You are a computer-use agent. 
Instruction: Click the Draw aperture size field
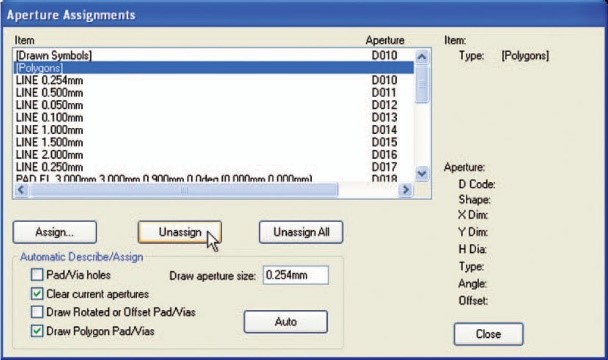(295, 275)
